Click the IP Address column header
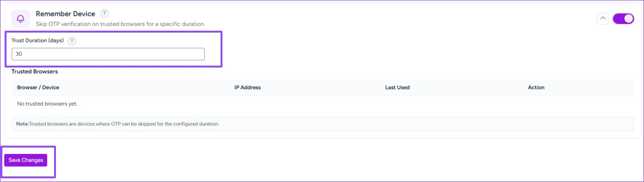The width and height of the screenshot is (644, 182). click(x=248, y=88)
